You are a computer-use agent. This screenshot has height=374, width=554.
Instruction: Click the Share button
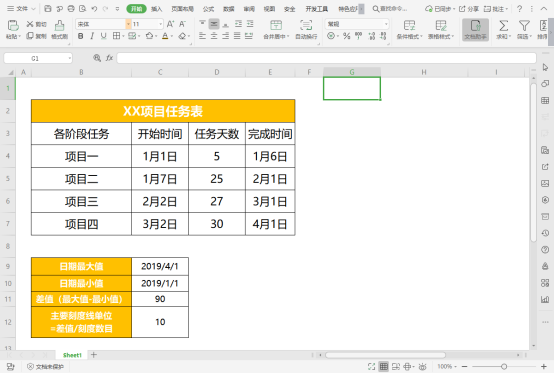coord(469,9)
